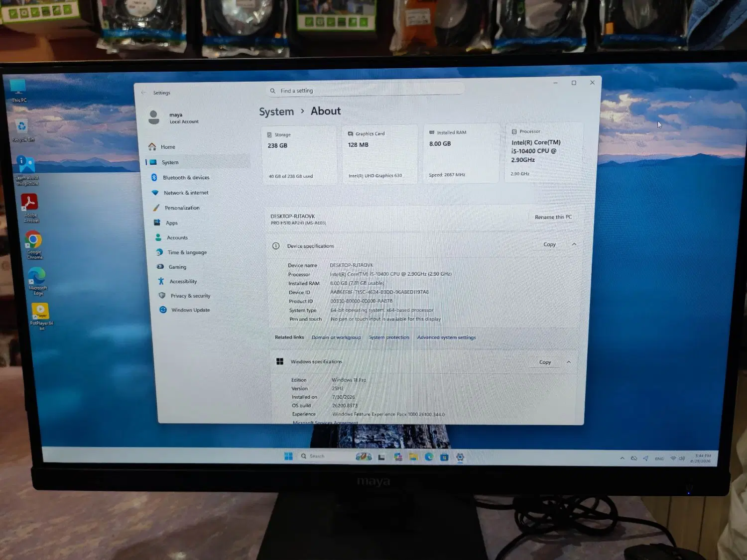Open the taskbar clock and date
Image resolution: width=747 pixels, height=560 pixels.
click(701, 458)
